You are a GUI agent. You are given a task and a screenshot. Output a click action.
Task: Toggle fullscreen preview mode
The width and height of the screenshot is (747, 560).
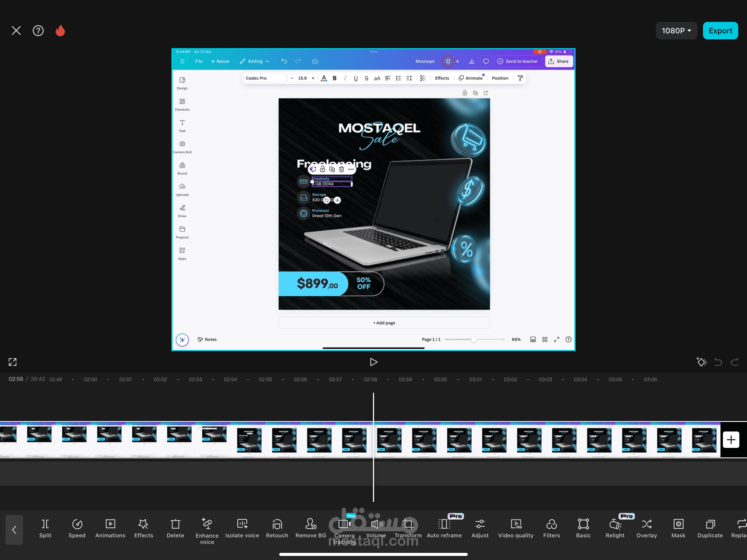13,362
